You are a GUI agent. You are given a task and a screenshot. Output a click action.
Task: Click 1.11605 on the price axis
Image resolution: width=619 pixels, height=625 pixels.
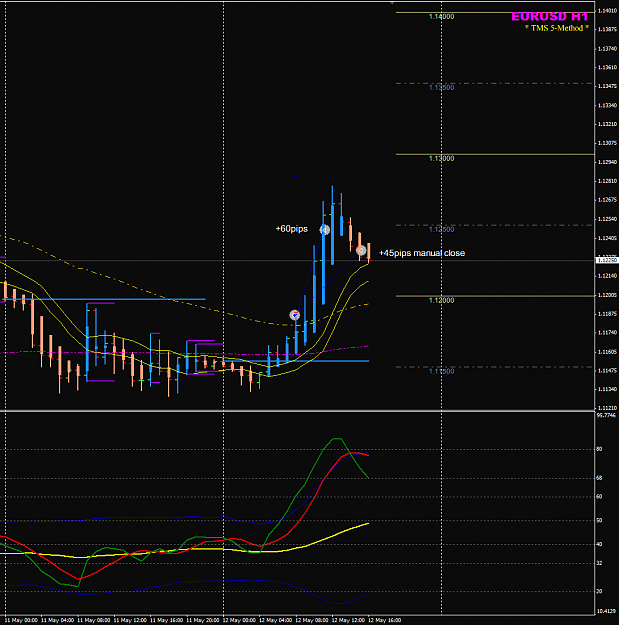607,352
